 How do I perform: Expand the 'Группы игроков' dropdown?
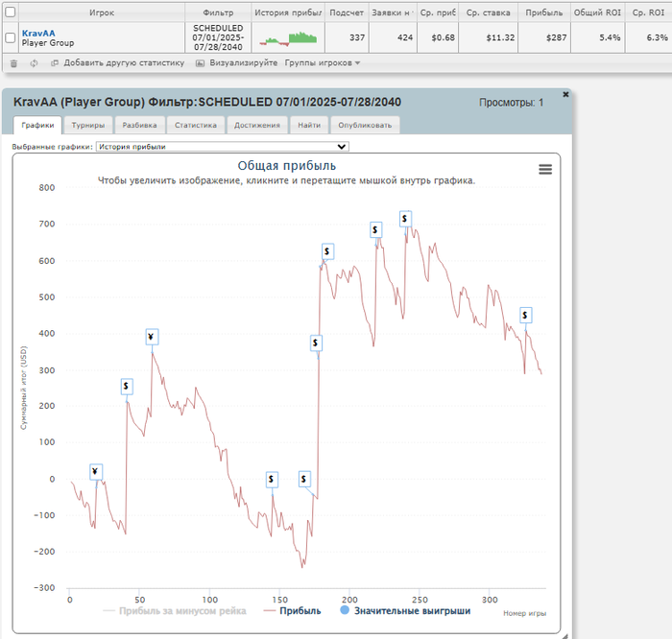[323, 63]
